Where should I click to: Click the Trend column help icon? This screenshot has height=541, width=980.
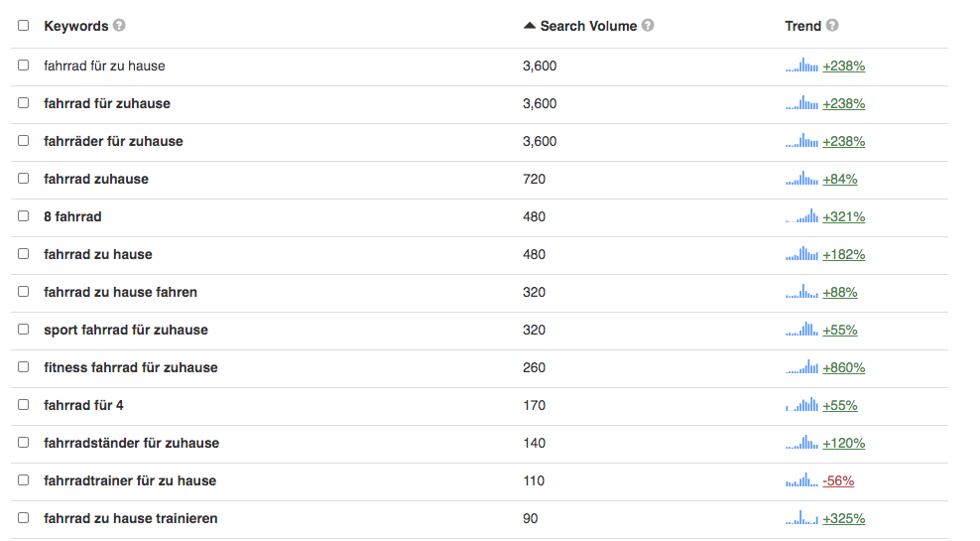click(832, 26)
